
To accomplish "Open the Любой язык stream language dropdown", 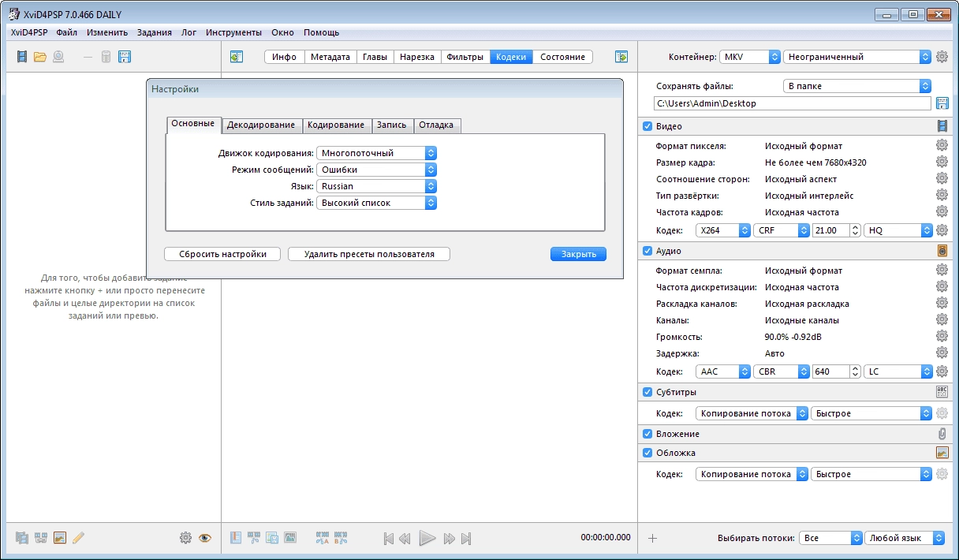I will pos(905,538).
